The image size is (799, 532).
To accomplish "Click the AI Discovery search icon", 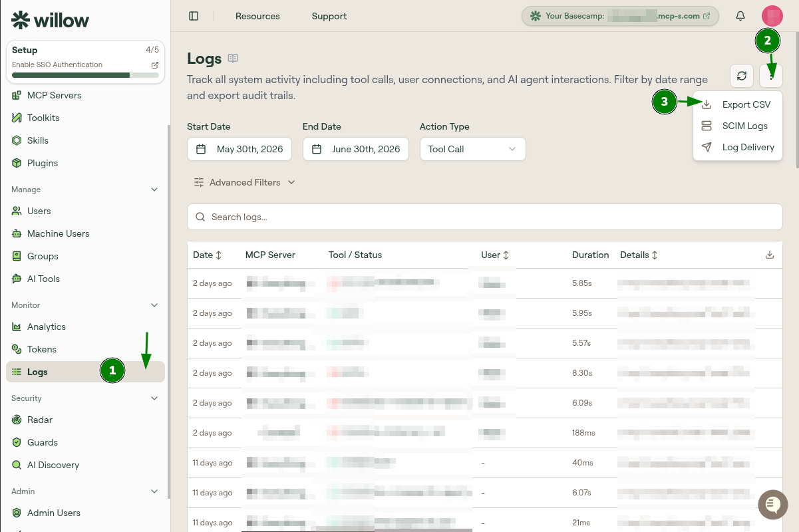I will point(17,465).
